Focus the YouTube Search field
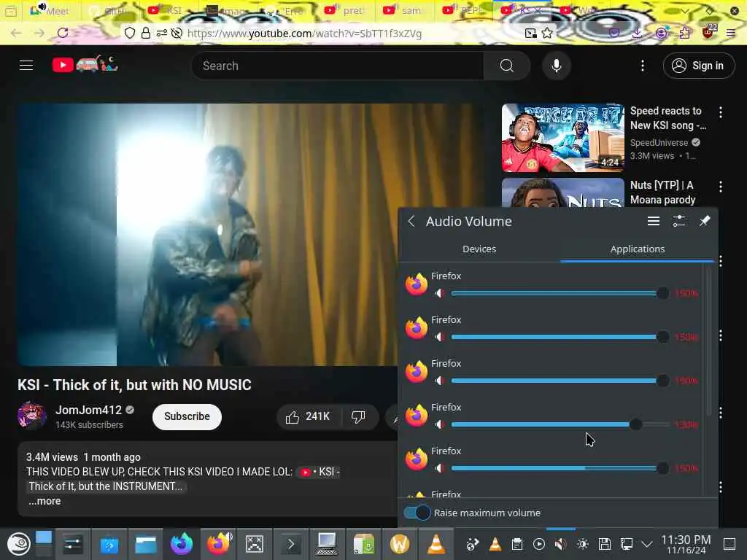The width and height of the screenshot is (747, 560). click(338, 66)
